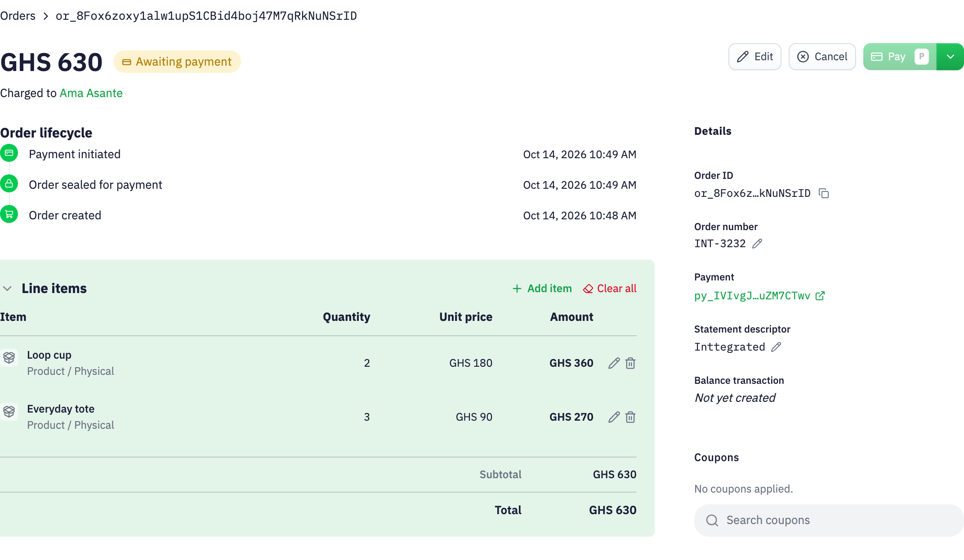Click the Loop cup product icon
The image size is (964, 560).
pyautogui.click(x=9, y=358)
